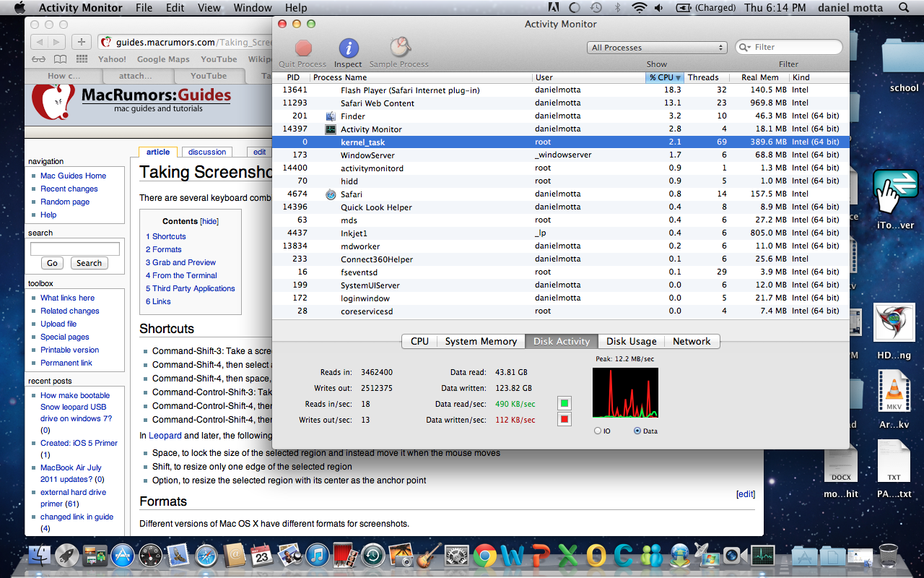The width and height of the screenshot is (924, 578).
Task: Click the Safari bookmarks book icon
Action: [61, 59]
